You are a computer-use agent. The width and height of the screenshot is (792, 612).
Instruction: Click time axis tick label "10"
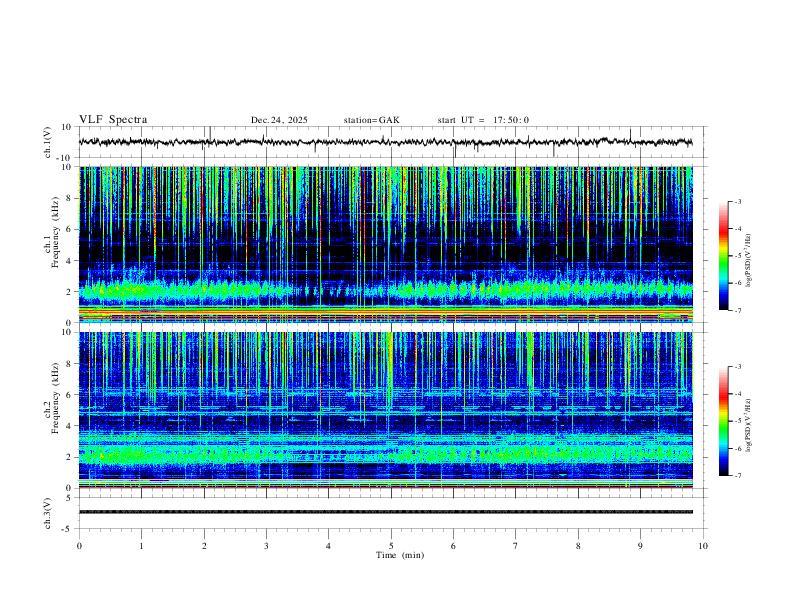click(x=703, y=546)
